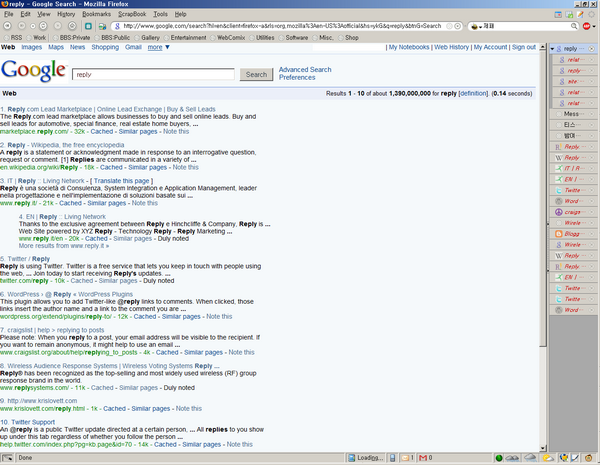This screenshot has width=600, height=465.
Task: Open the History menu
Action: 66,14
